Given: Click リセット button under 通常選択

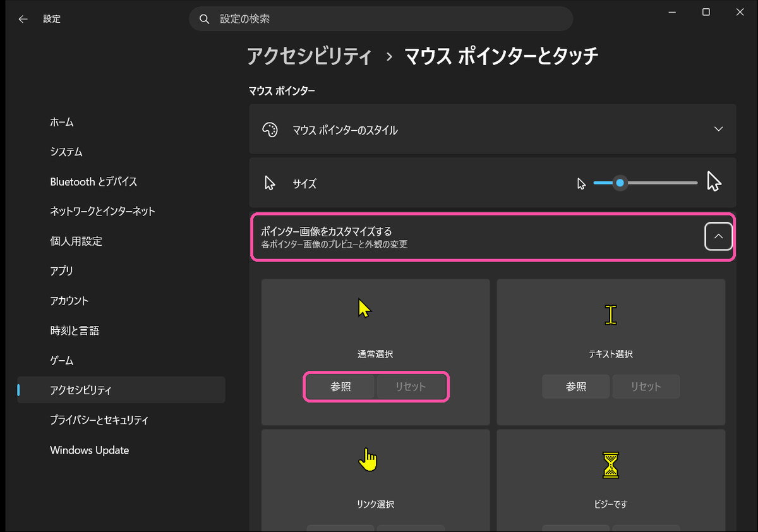Looking at the screenshot, I should point(411,387).
